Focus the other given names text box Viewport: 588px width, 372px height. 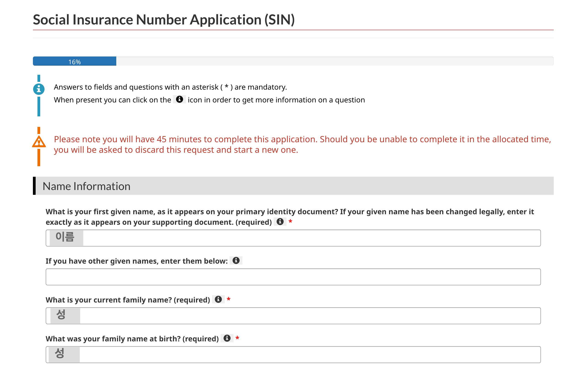293,277
